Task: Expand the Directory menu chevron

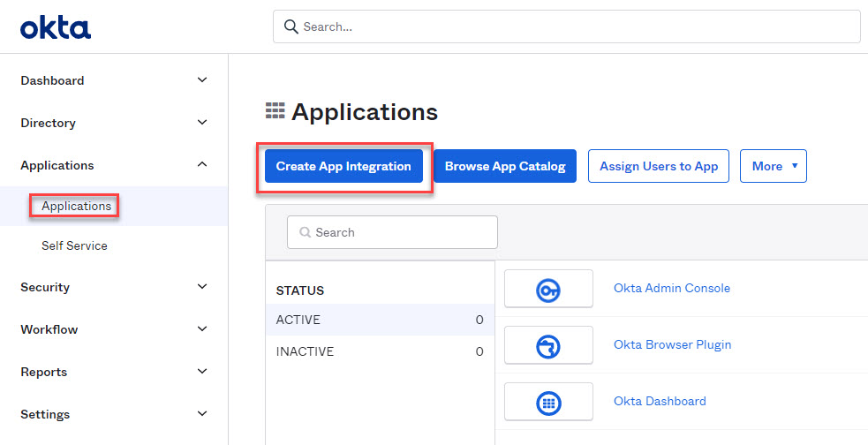Action: (202, 123)
